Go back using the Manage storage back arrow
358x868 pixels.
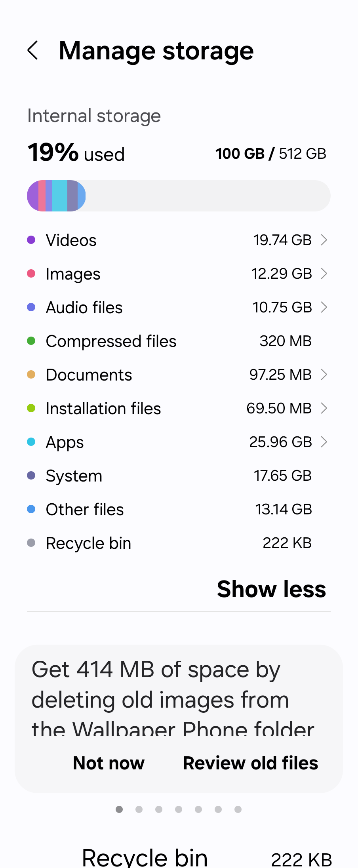click(x=33, y=51)
